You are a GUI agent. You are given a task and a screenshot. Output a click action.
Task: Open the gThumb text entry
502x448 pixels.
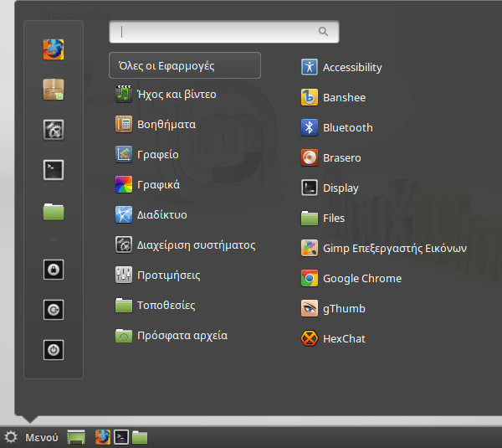click(344, 309)
